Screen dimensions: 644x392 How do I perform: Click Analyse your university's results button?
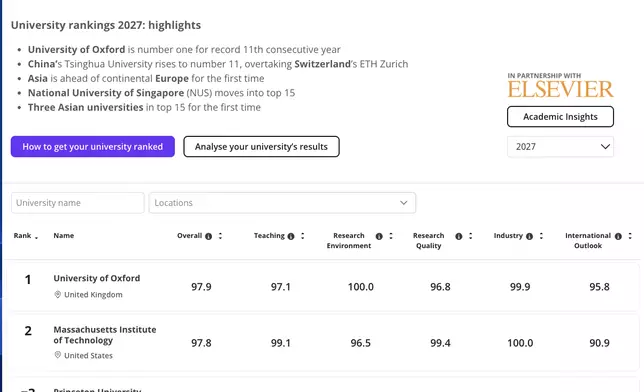point(261,147)
